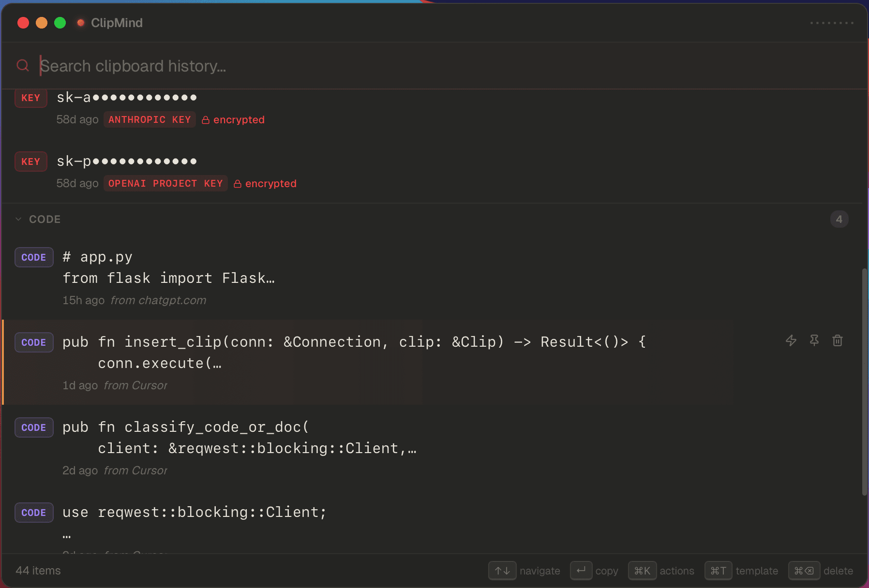Click CODE badge of insert_clip entry

[34, 342]
